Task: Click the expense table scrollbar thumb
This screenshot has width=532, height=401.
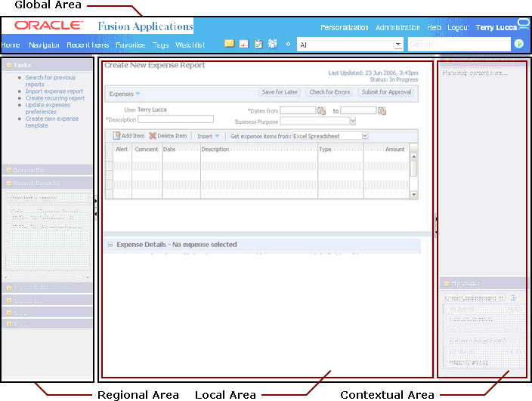Action: [413, 168]
